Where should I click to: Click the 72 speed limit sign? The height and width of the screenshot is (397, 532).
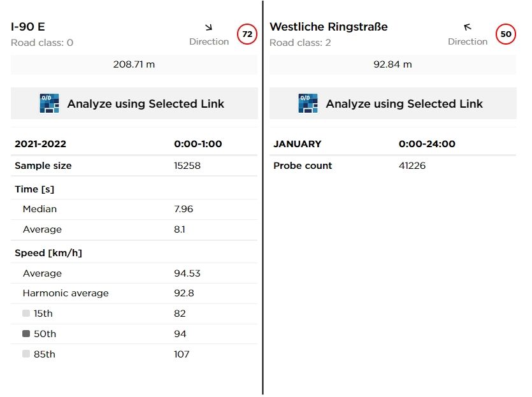(247, 34)
